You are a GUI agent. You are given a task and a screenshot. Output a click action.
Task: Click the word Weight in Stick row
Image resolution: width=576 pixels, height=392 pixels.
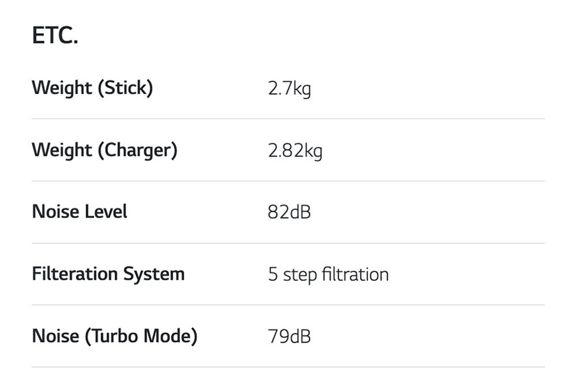62,88
